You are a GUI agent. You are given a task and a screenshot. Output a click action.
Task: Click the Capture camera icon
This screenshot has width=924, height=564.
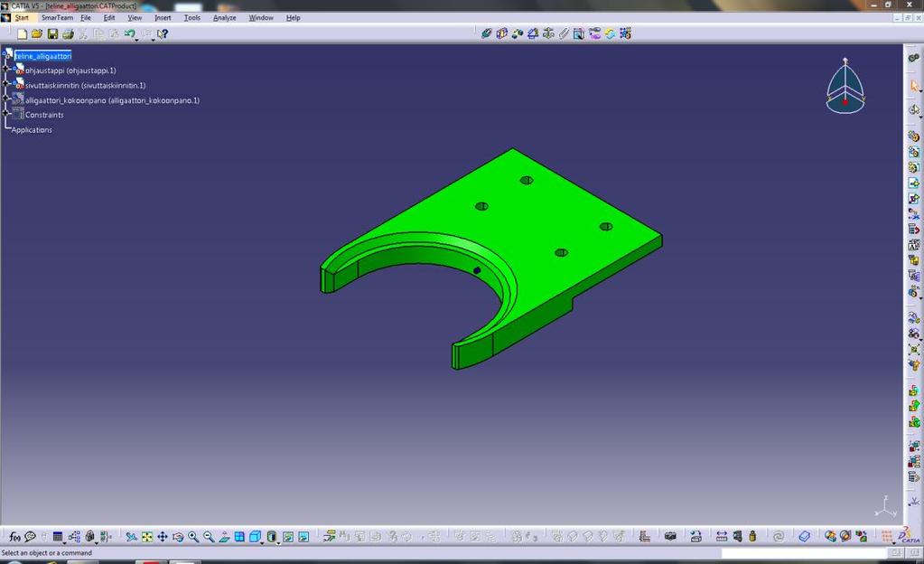[x=670, y=536]
